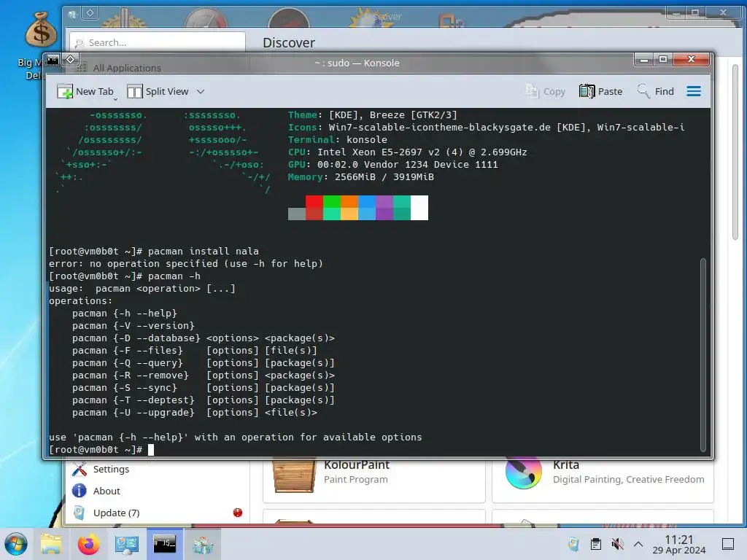Click the Memory '2566MiB / 3919MiB' line
This screenshot has height=560, width=747.
(x=360, y=177)
